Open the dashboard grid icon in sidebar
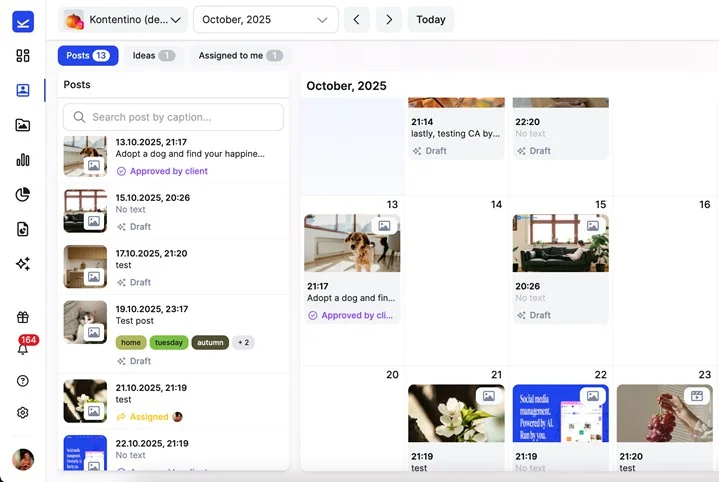The width and height of the screenshot is (719, 482). 23,55
